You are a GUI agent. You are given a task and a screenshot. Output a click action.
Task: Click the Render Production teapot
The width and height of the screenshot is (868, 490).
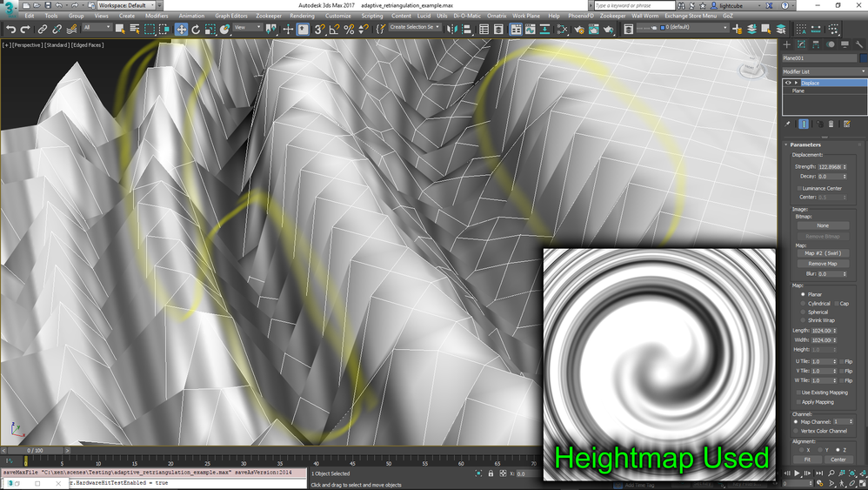point(608,30)
